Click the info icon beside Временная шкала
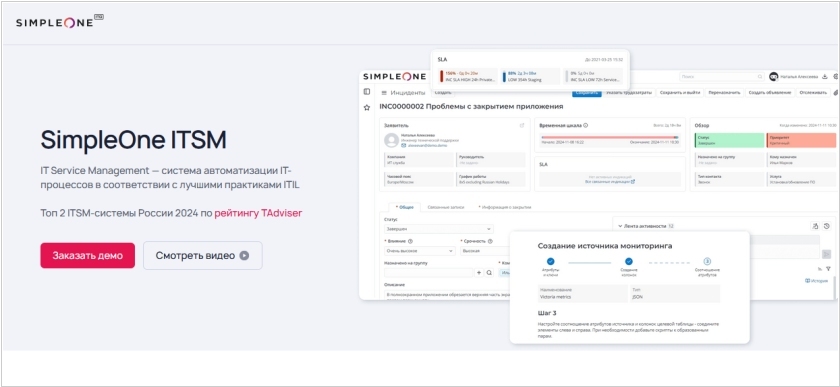Screen dimensions: 840x387 (586, 125)
